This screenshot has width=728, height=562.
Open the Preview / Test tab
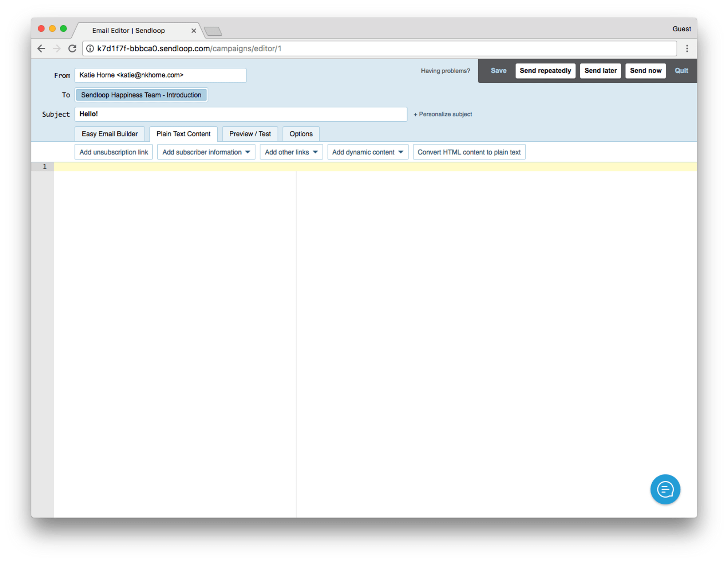tap(250, 134)
